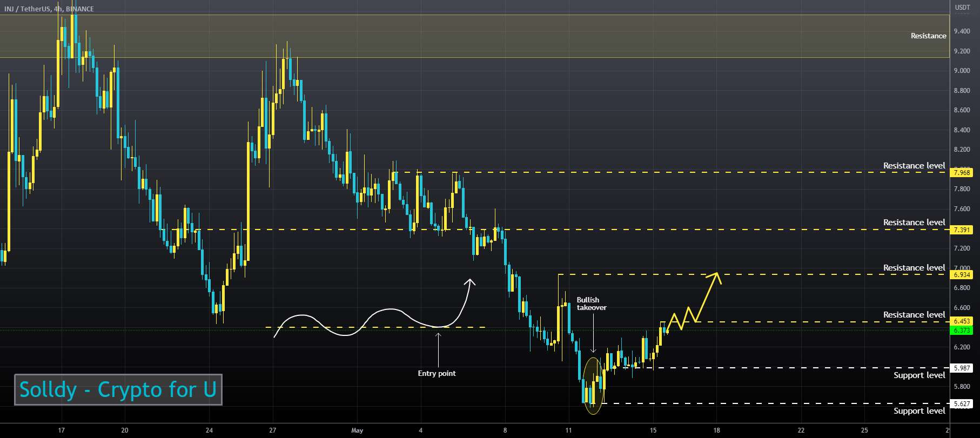Click 7.200 on the price axis
This screenshot has width=980, height=438.
pos(962,248)
